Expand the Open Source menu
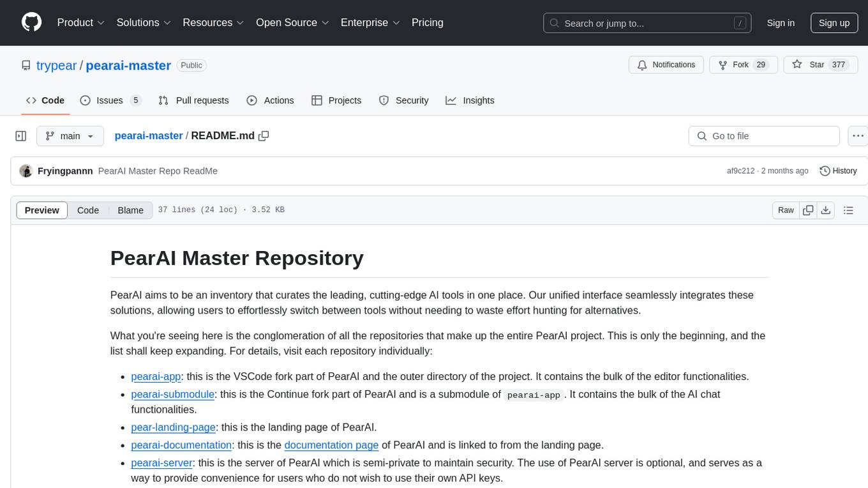 (x=292, y=22)
